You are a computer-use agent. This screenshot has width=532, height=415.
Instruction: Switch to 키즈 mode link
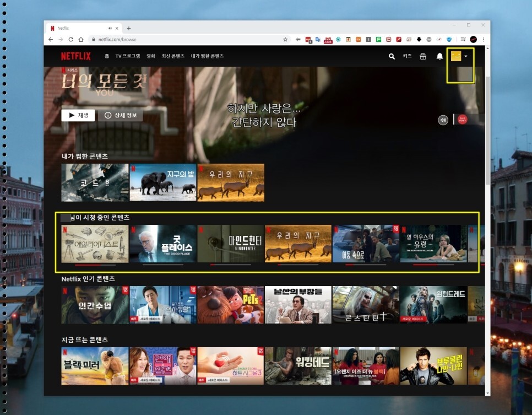click(407, 56)
